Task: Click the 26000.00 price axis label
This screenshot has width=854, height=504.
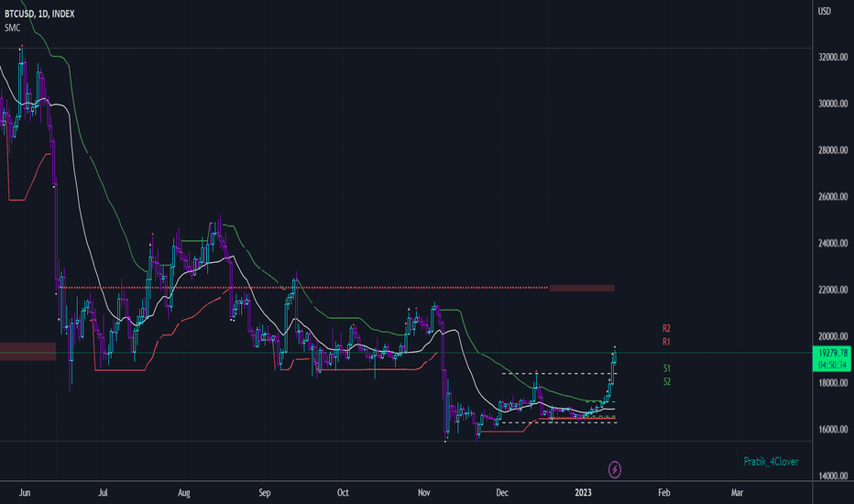Action: (x=833, y=196)
